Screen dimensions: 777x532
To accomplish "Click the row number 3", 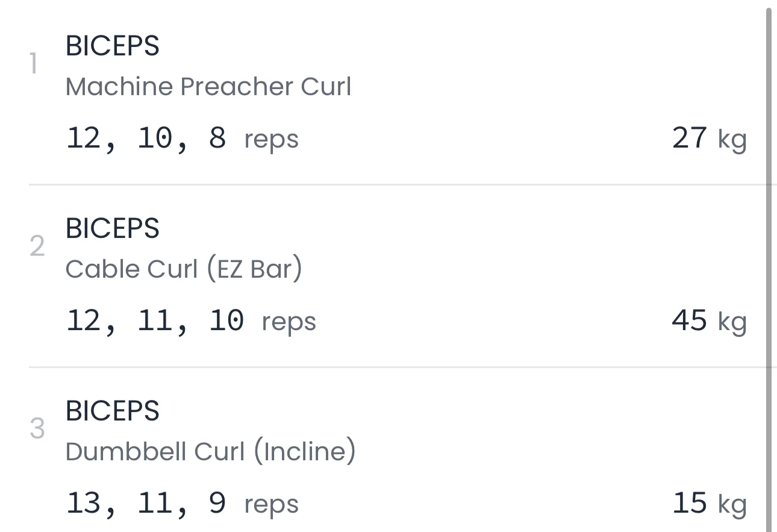I will (37, 429).
